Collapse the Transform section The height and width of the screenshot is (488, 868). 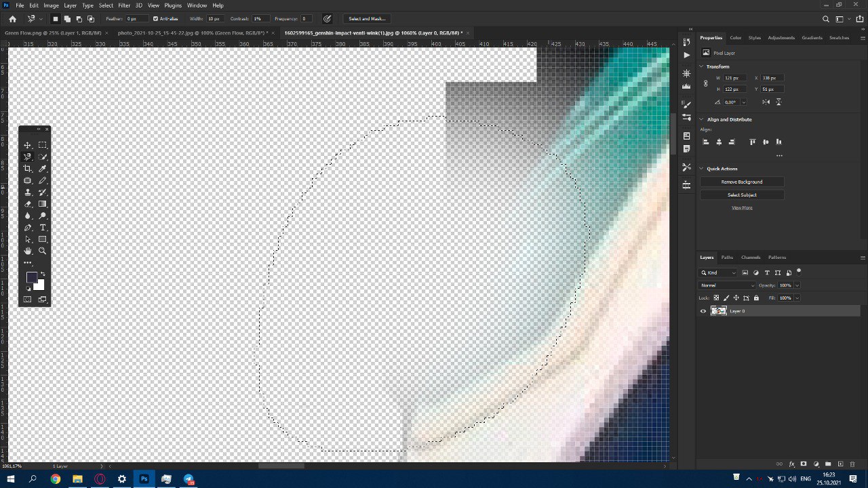tap(703, 66)
